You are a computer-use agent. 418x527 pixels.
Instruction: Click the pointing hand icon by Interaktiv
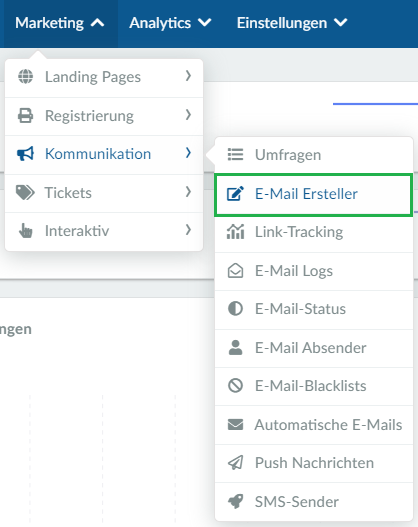(x=26, y=231)
